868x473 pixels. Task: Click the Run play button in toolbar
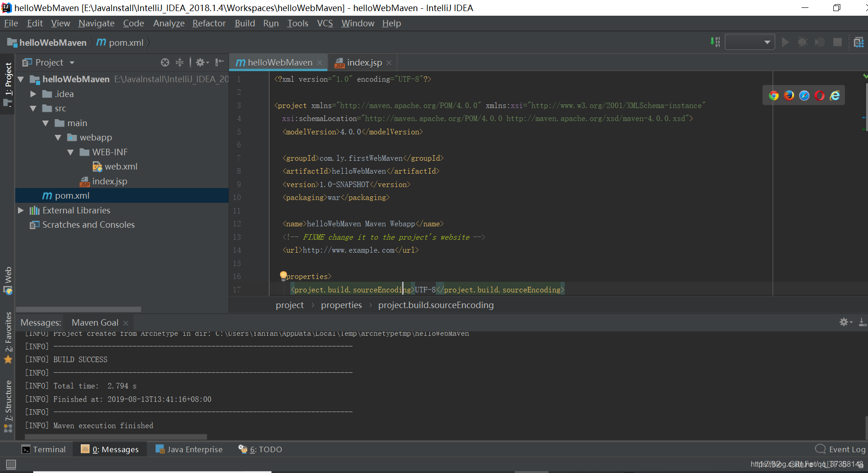coord(785,42)
